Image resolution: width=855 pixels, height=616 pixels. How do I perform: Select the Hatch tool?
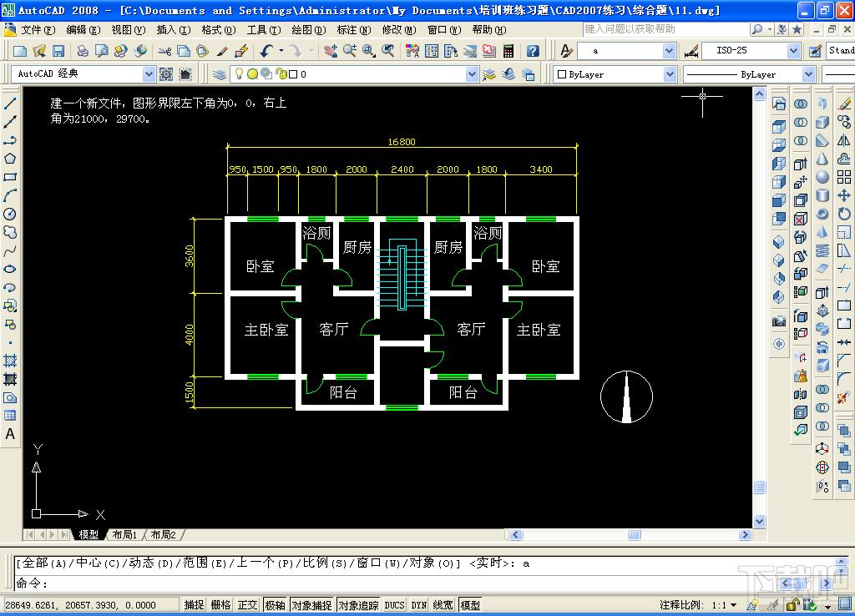click(10, 361)
